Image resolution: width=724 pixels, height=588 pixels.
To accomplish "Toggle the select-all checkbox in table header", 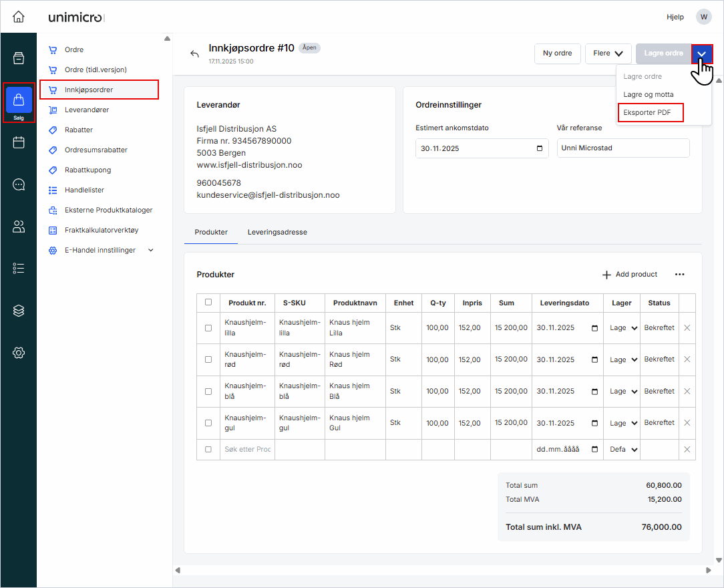I will pos(208,303).
